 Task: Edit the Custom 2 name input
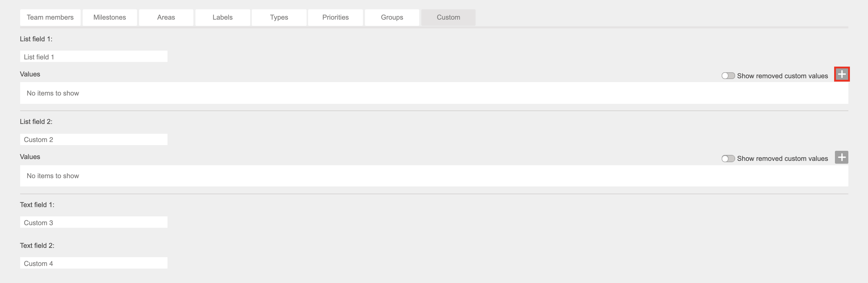[x=94, y=140]
